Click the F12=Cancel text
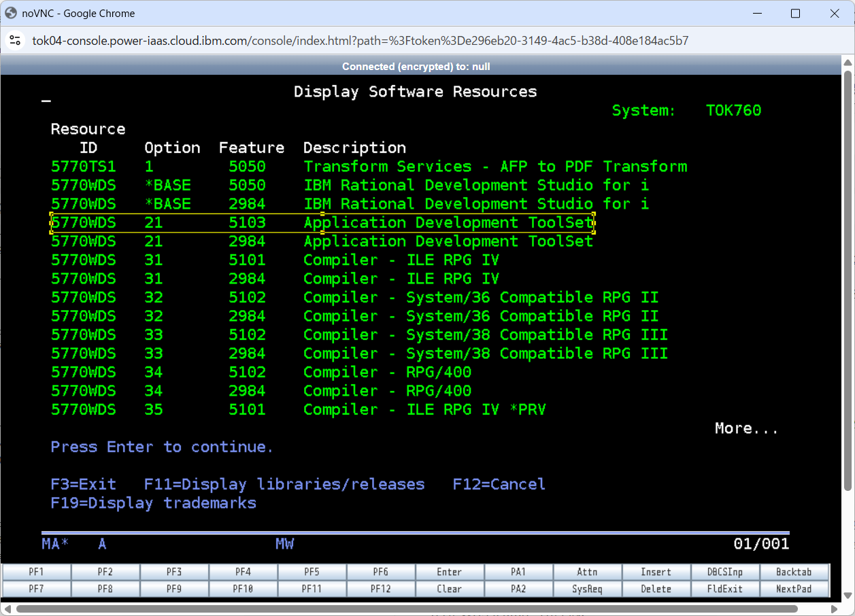The image size is (855, 616). [x=499, y=484]
